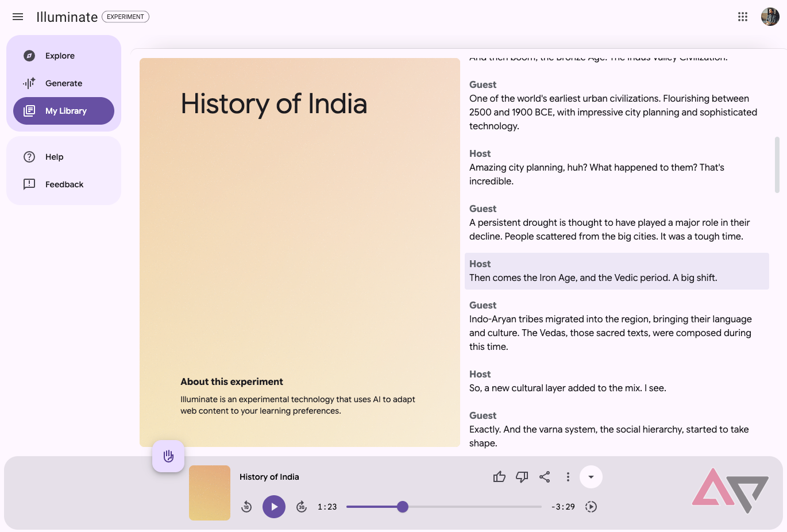This screenshot has width=787, height=532.
Task: Play the History of India audio
Action: pos(274,507)
